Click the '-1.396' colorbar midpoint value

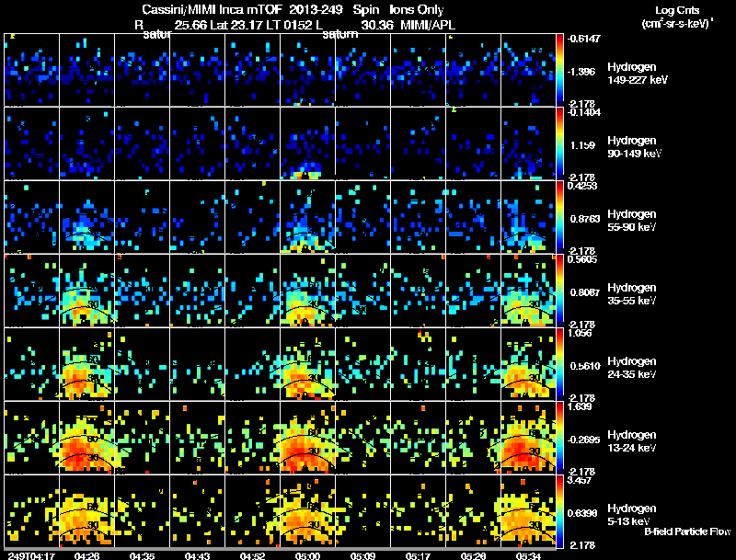(x=581, y=72)
